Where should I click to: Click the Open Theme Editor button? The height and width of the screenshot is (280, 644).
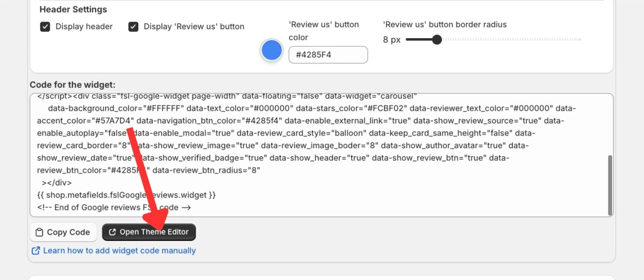click(x=149, y=232)
